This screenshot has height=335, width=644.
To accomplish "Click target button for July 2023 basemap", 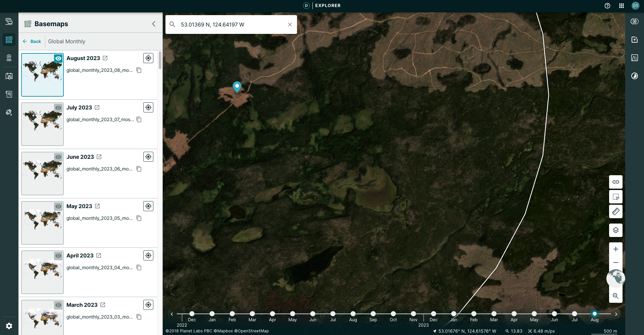I will pos(148,107).
